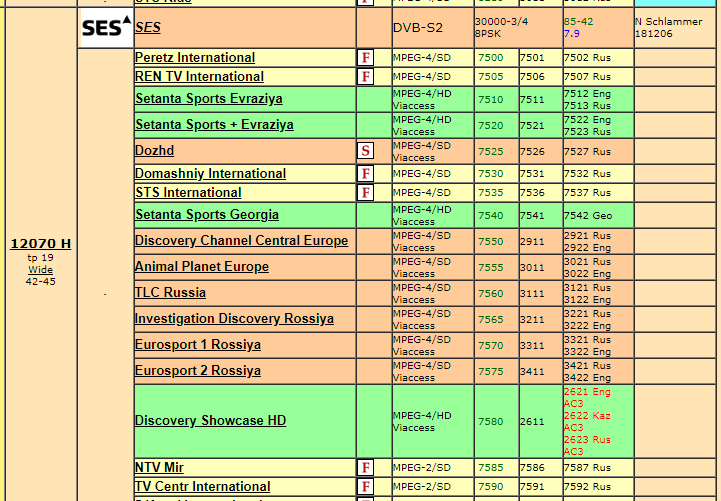Open the NTV Mir channel link

159,467
